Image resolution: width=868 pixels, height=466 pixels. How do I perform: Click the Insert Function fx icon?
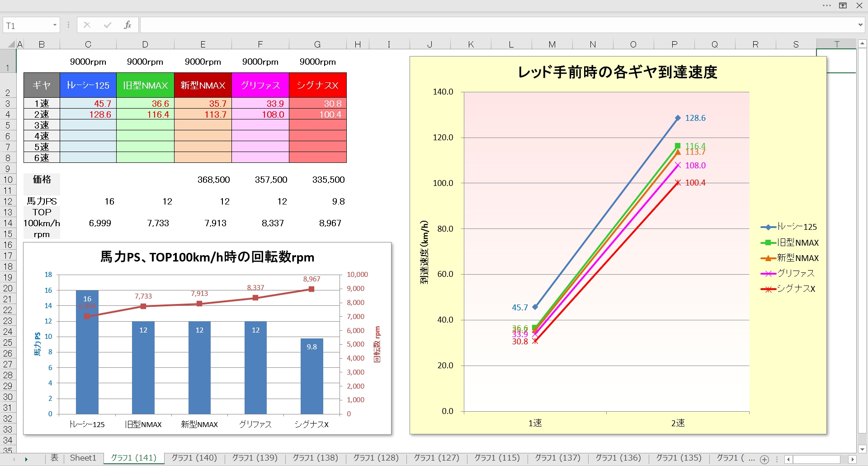(127, 25)
